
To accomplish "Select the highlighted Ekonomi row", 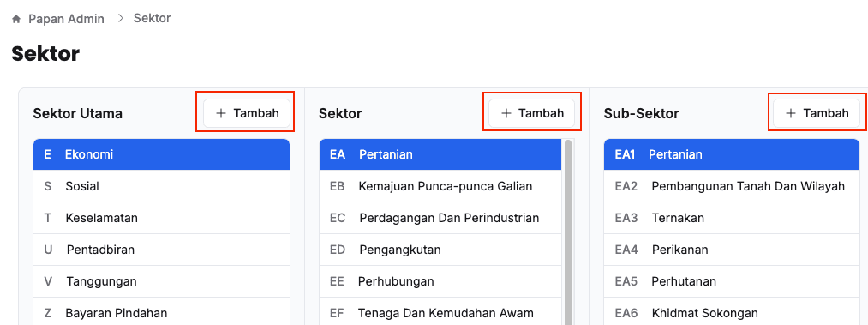I will click(x=161, y=154).
